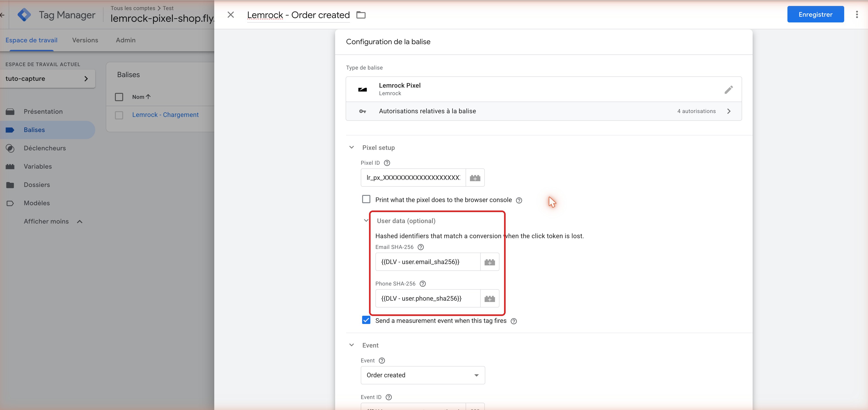This screenshot has height=410, width=868.
Task: Insert variable in Pixel ID field
Action: (475, 178)
